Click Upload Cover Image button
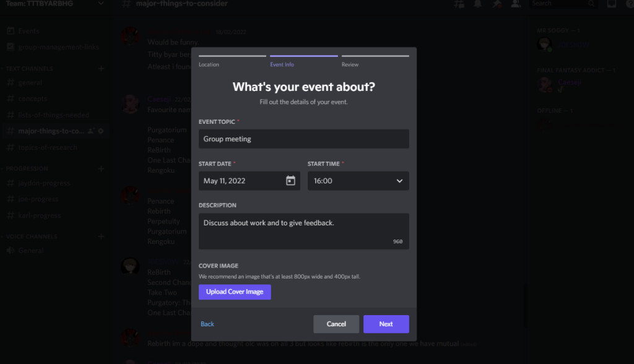The image size is (634, 364). pyautogui.click(x=235, y=292)
